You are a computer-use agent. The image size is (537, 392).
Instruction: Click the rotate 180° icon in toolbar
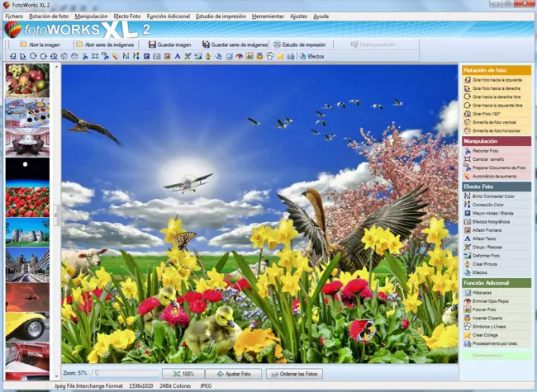54,56
